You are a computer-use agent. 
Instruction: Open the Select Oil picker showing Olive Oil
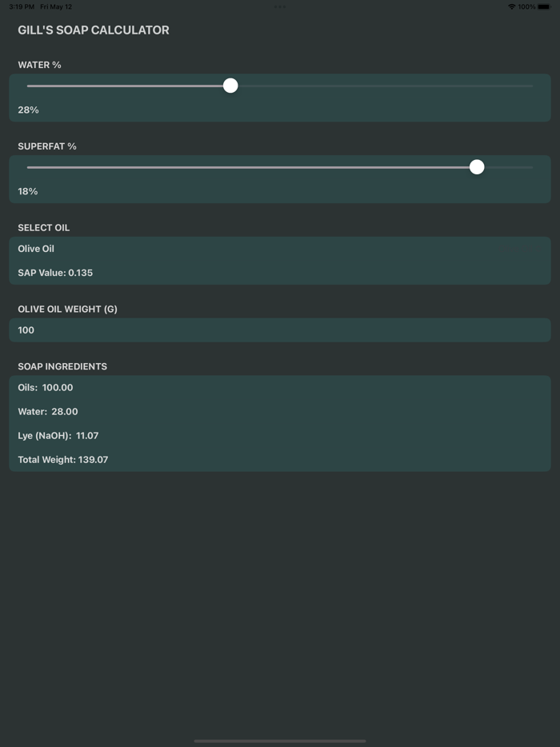click(x=280, y=249)
